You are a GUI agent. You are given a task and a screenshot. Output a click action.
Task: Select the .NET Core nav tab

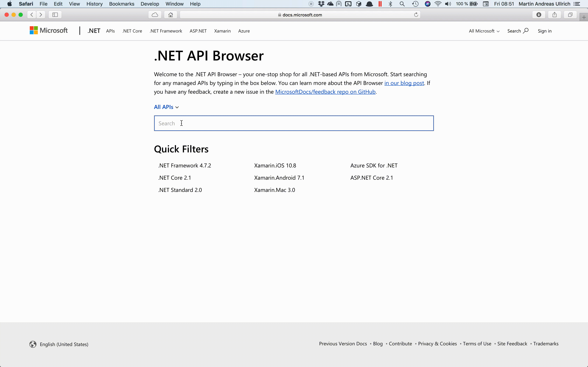coord(132,31)
